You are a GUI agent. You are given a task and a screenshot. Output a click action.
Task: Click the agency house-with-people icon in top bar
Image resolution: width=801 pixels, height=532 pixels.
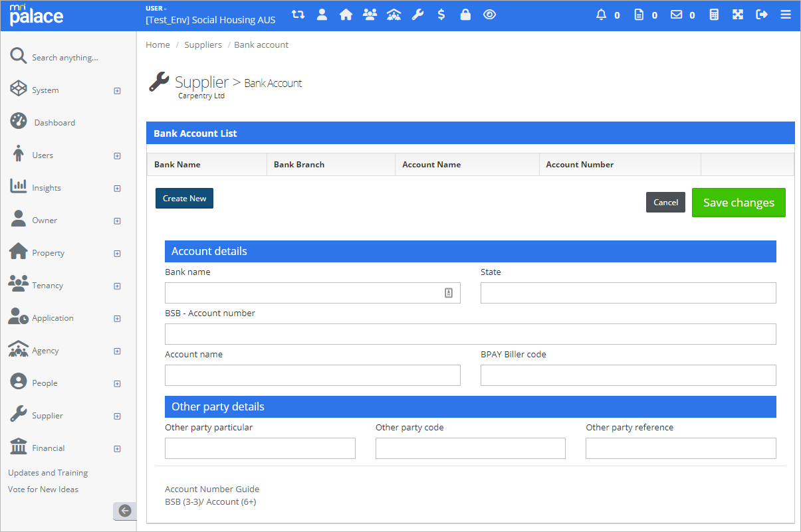(x=394, y=15)
